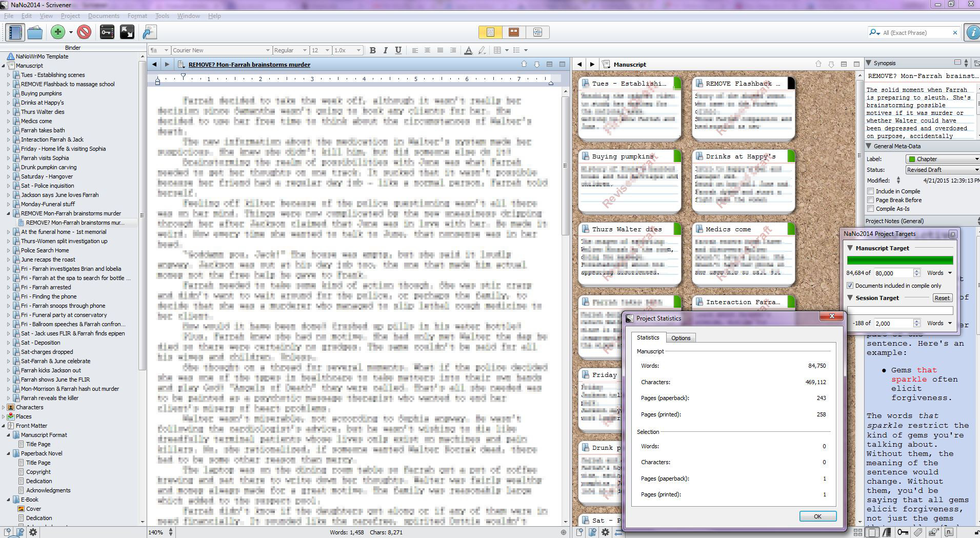Viewport: 980px width, 538px height.
Task: Apply italic formatting
Action: (386, 50)
